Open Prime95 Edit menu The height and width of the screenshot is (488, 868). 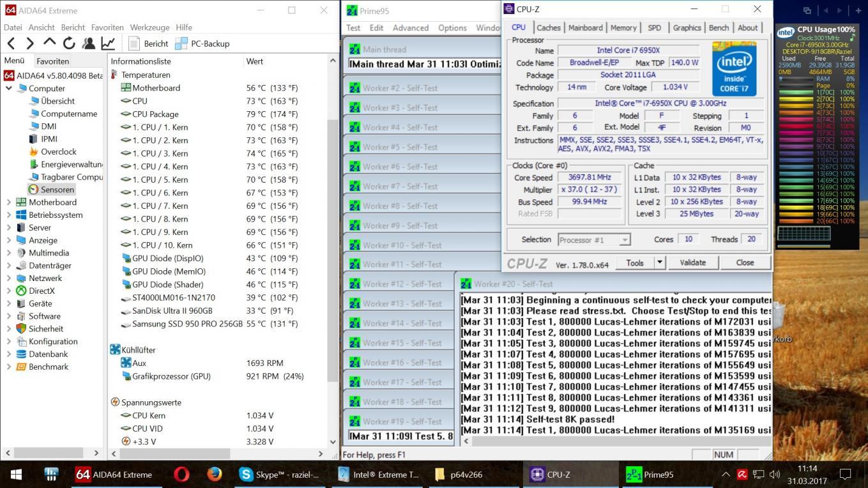coord(377,27)
